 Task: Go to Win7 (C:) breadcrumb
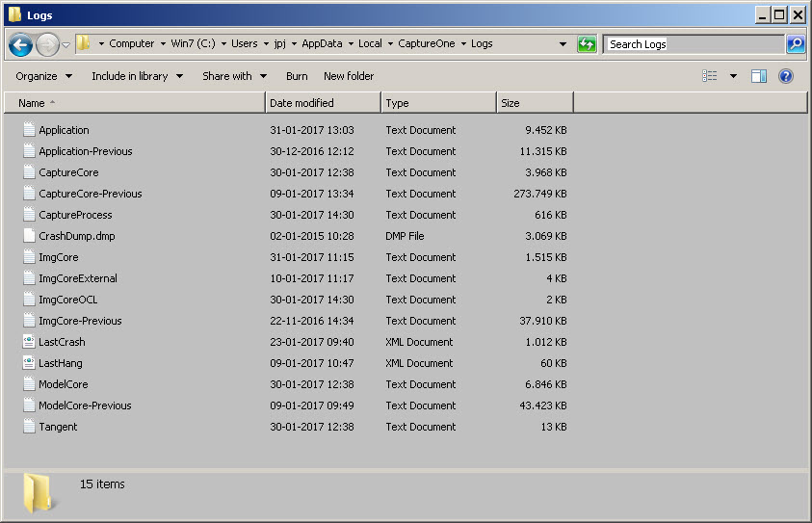tap(194, 43)
